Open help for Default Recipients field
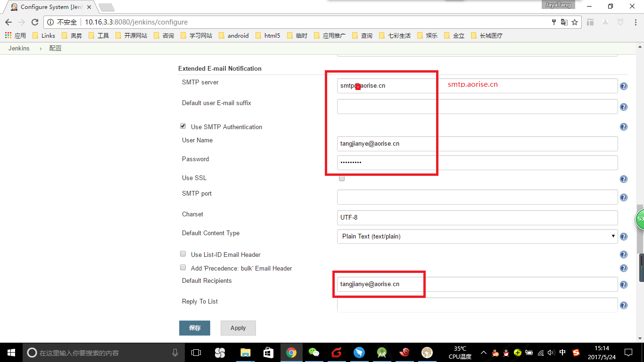Screen dimensions: 644x362 pyautogui.click(x=624, y=285)
